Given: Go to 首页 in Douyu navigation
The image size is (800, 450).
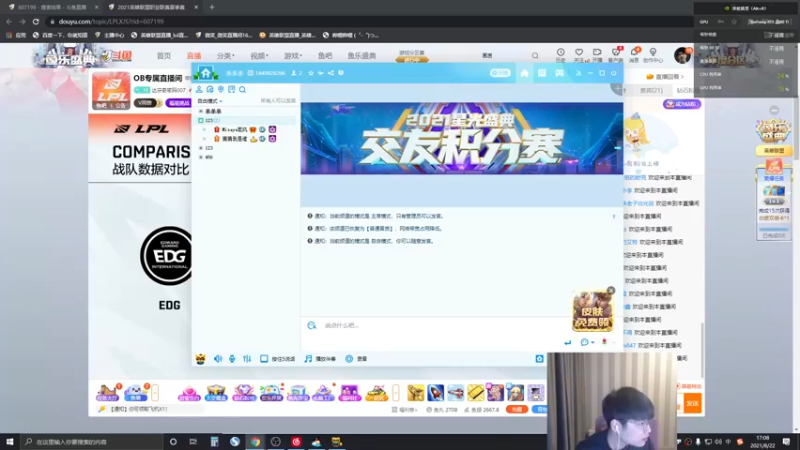Looking at the screenshot, I should point(164,56).
